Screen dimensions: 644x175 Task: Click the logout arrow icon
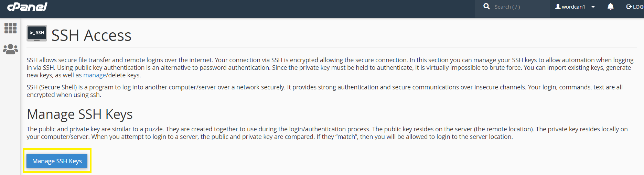point(629,7)
